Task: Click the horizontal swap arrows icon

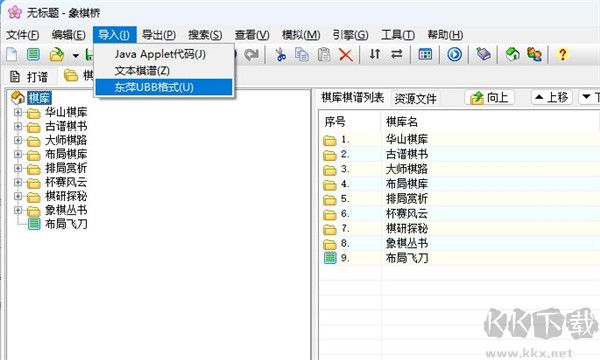Action: [396, 54]
